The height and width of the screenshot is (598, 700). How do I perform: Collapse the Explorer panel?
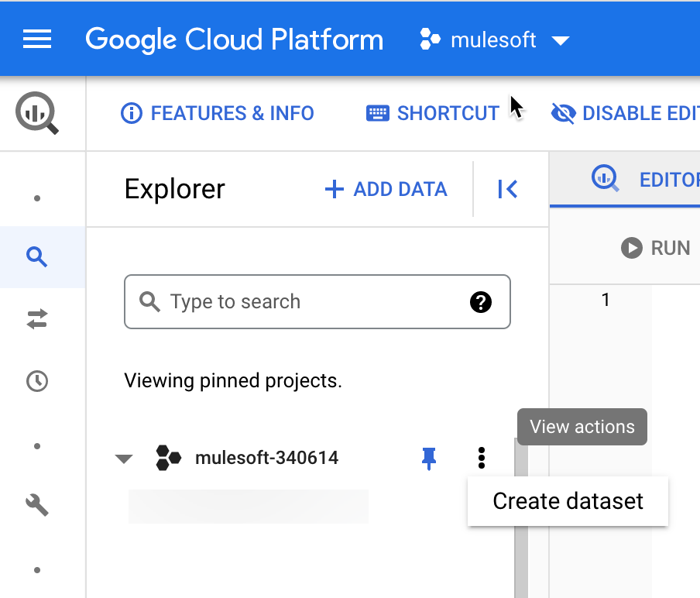pyautogui.click(x=507, y=189)
